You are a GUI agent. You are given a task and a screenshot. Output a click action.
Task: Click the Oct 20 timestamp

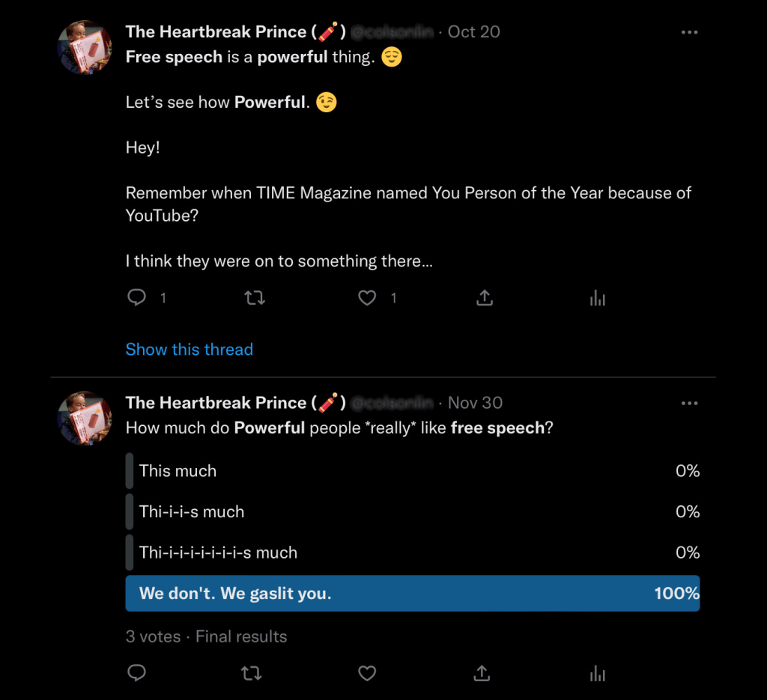(473, 31)
